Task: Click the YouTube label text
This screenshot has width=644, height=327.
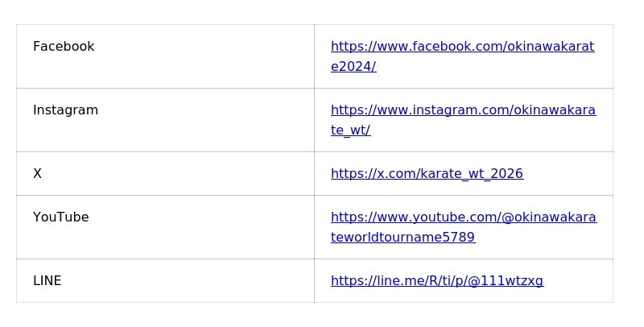Action: (60, 217)
